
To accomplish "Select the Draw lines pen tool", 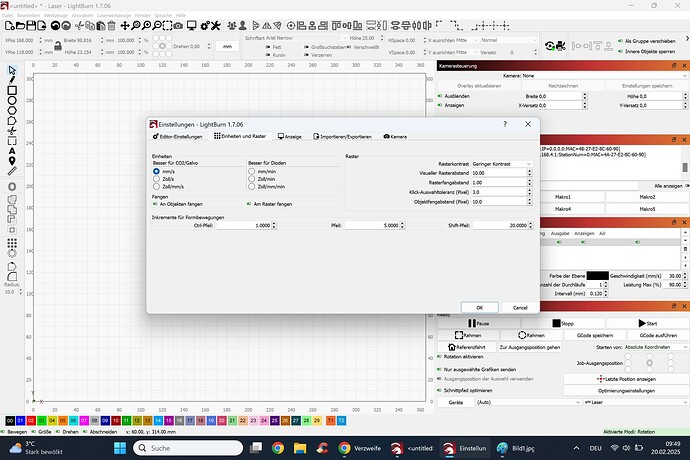I will point(12,80).
